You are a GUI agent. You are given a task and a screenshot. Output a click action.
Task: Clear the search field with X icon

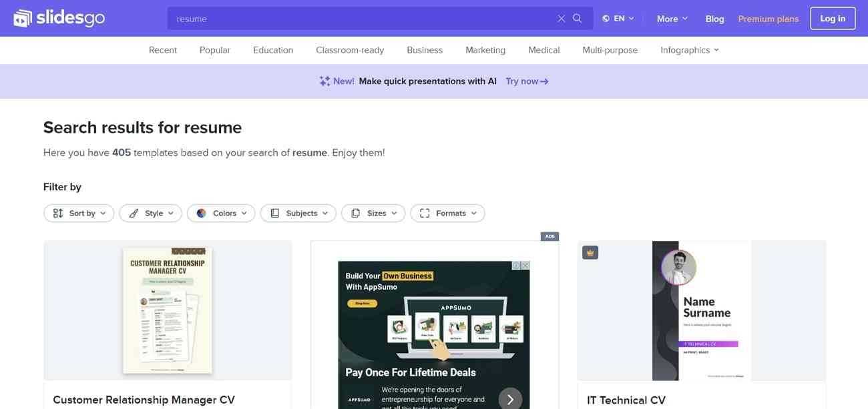click(561, 19)
